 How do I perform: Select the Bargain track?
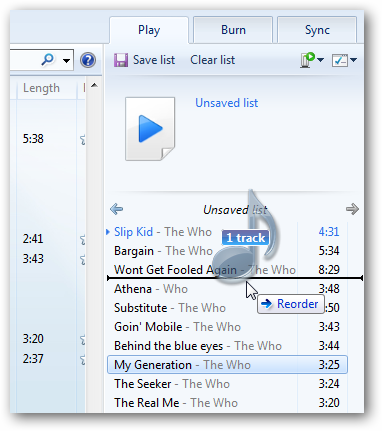[x=227, y=251]
